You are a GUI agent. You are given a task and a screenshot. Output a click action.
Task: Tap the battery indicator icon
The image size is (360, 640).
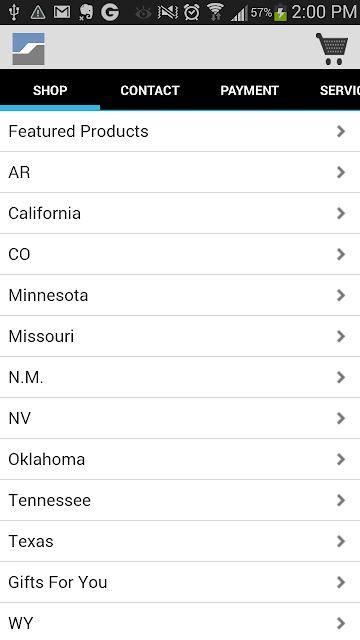280,12
